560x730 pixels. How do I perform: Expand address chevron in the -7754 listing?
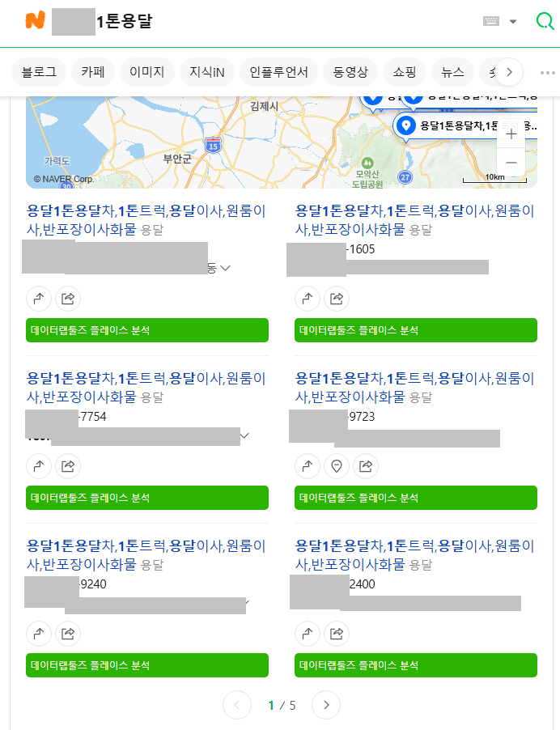click(x=244, y=435)
